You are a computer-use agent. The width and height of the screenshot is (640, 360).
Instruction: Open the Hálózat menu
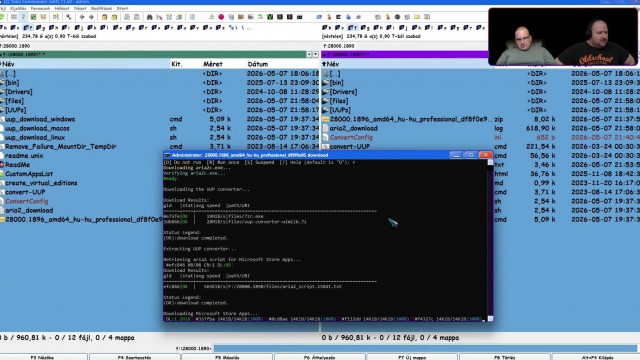coord(62,8)
